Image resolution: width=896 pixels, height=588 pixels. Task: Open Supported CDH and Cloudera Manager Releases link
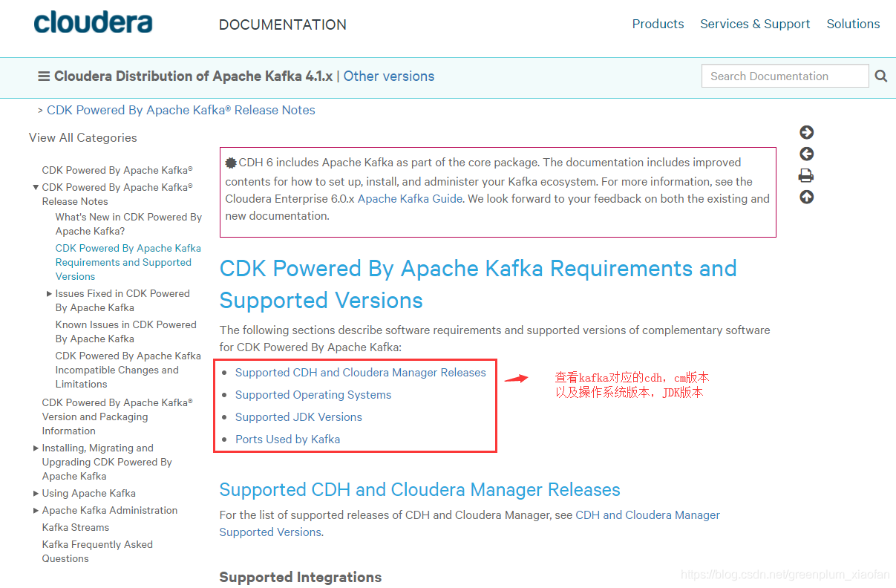[x=361, y=373]
